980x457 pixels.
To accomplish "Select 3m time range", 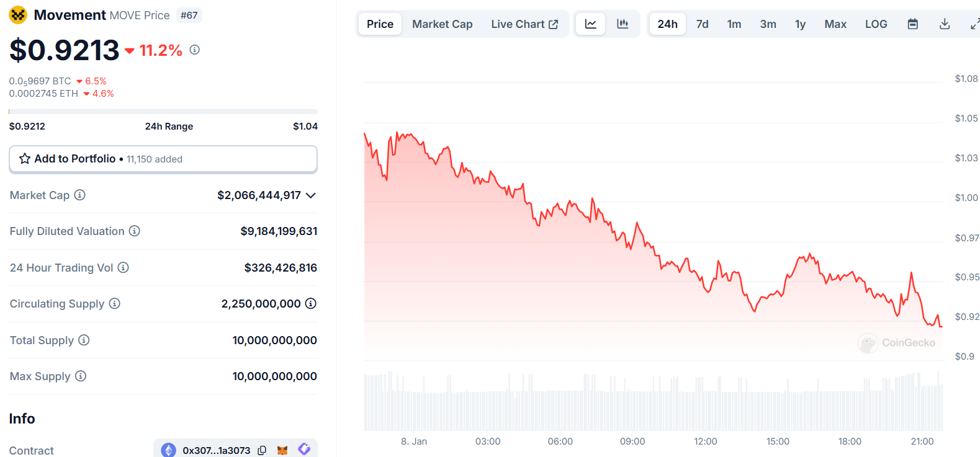I will [768, 24].
